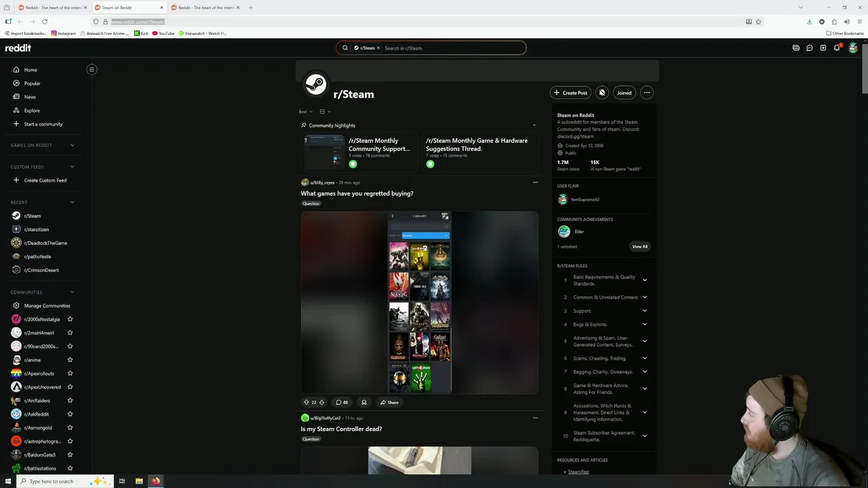This screenshot has height=488, width=868.
Task: Click the Joined button
Action: 624,93
